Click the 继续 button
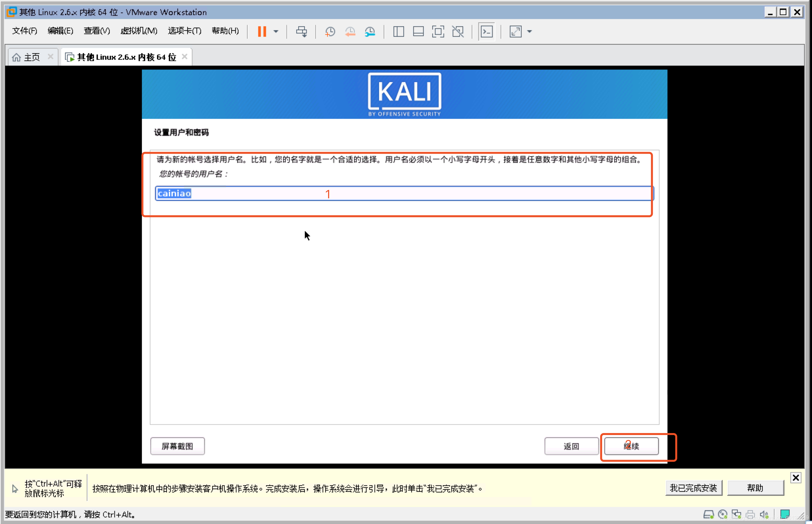This screenshot has width=812, height=524. 631,446
